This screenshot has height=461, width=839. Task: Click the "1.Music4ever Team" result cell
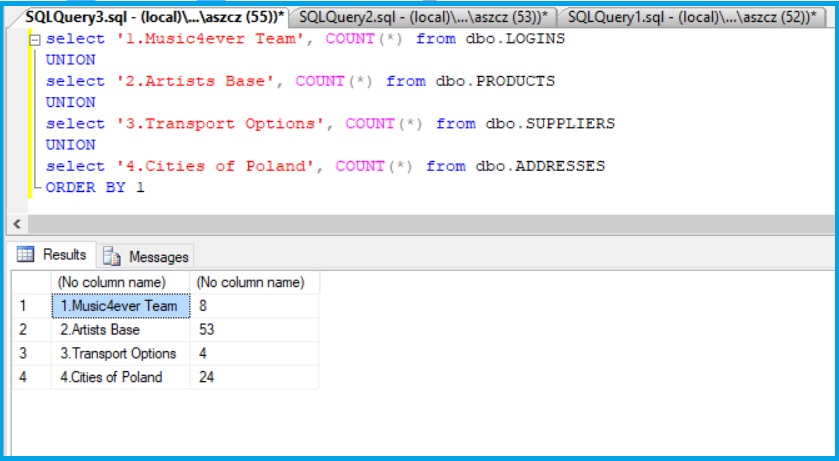click(x=119, y=306)
